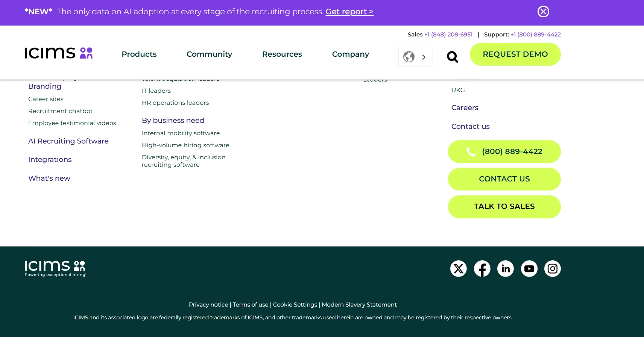Open Career sites link
The height and width of the screenshot is (337, 644).
point(46,99)
